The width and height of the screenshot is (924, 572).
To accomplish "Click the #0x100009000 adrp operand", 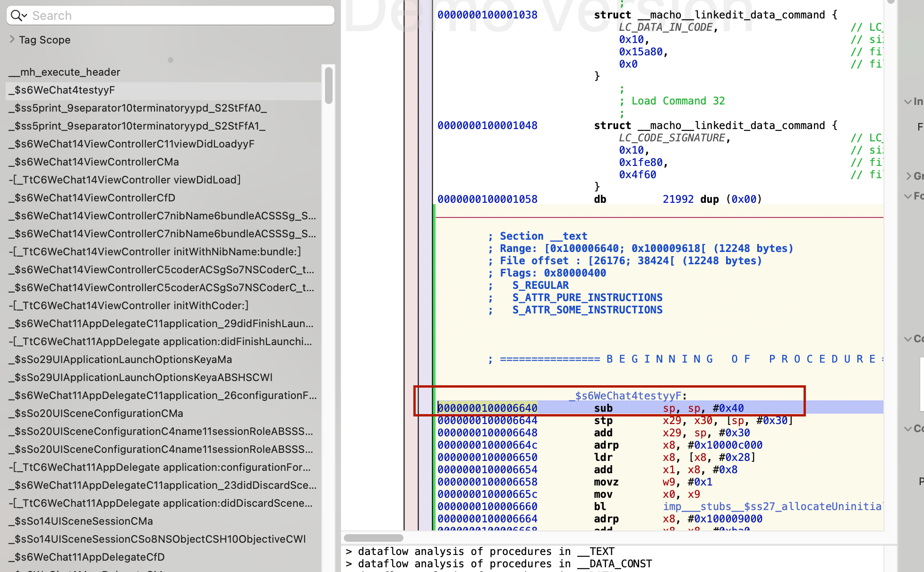I will (x=725, y=519).
